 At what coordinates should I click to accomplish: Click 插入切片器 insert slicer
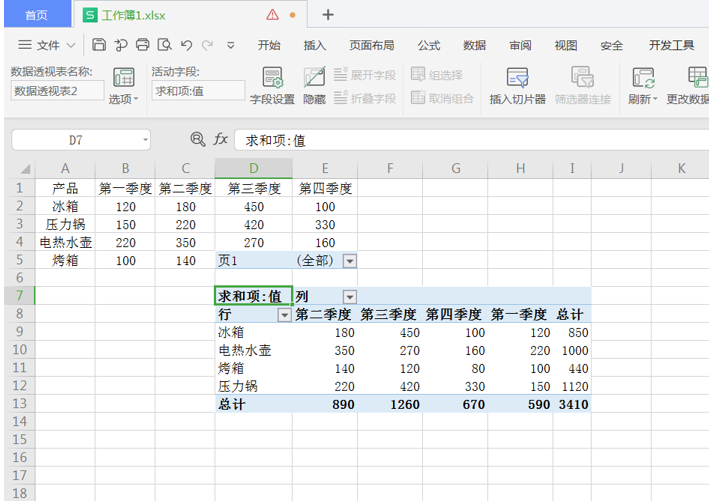[517, 86]
